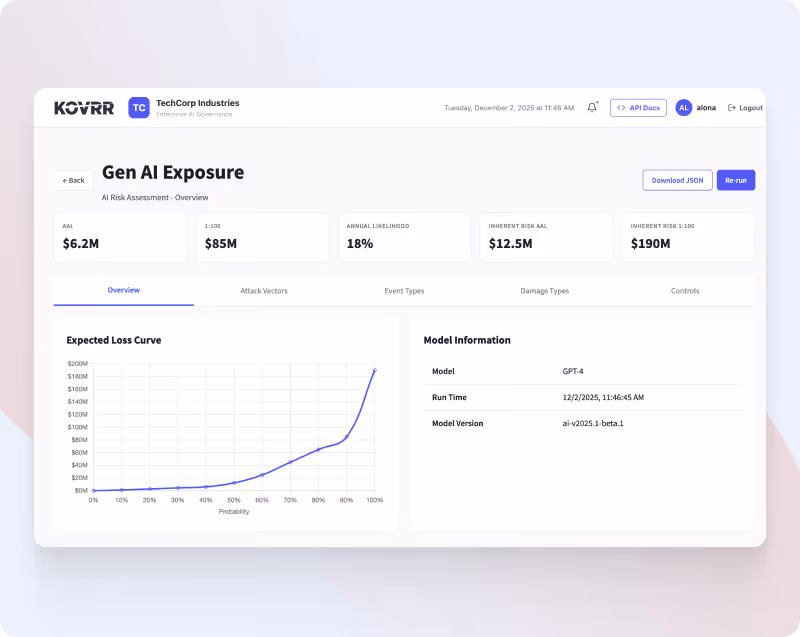800x637 pixels.
Task: Click the ai-v2025.1-beta.1 version value
Action: pyautogui.click(x=593, y=423)
